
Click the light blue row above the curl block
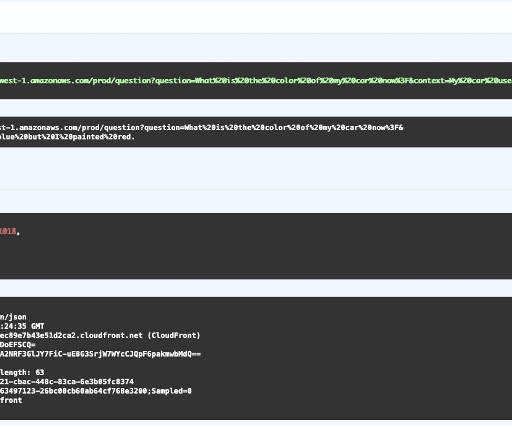(256, 48)
